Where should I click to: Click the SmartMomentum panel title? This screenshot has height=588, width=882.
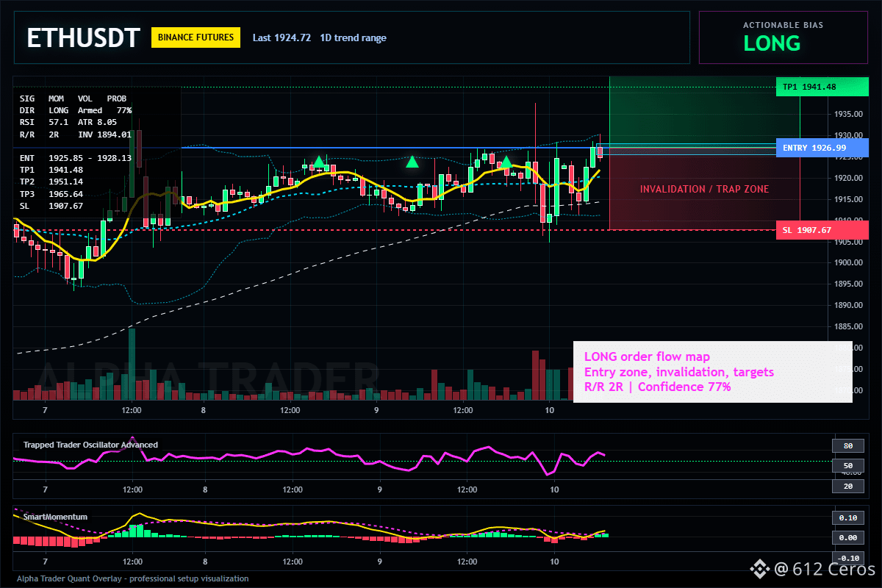pos(55,517)
